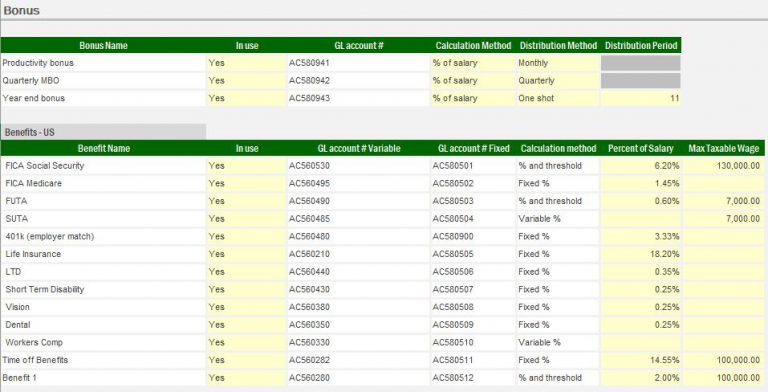Click the Quarterly MBO row label
The height and width of the screenshot is (392, 768).
(31, 81)
